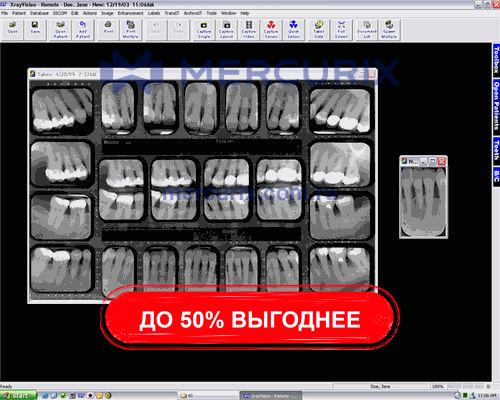Viewport: 500px width, 400px height.
Task: Click the Open toolbar icon
Action: point(13,29)
